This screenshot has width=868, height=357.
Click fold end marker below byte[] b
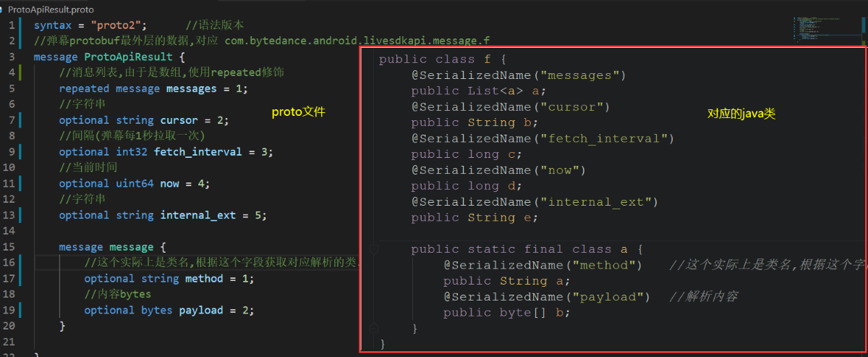tap(374, 328)
